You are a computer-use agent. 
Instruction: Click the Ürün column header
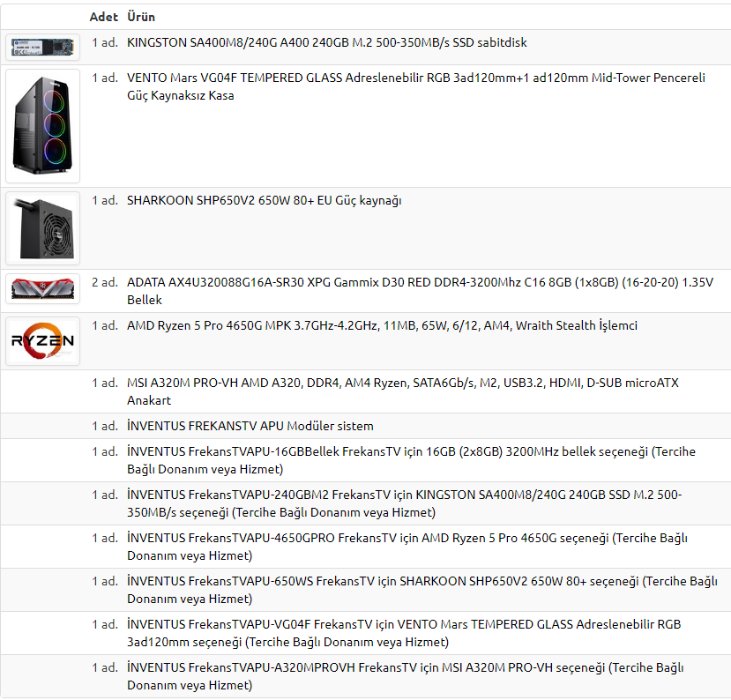tap(141, 17)
